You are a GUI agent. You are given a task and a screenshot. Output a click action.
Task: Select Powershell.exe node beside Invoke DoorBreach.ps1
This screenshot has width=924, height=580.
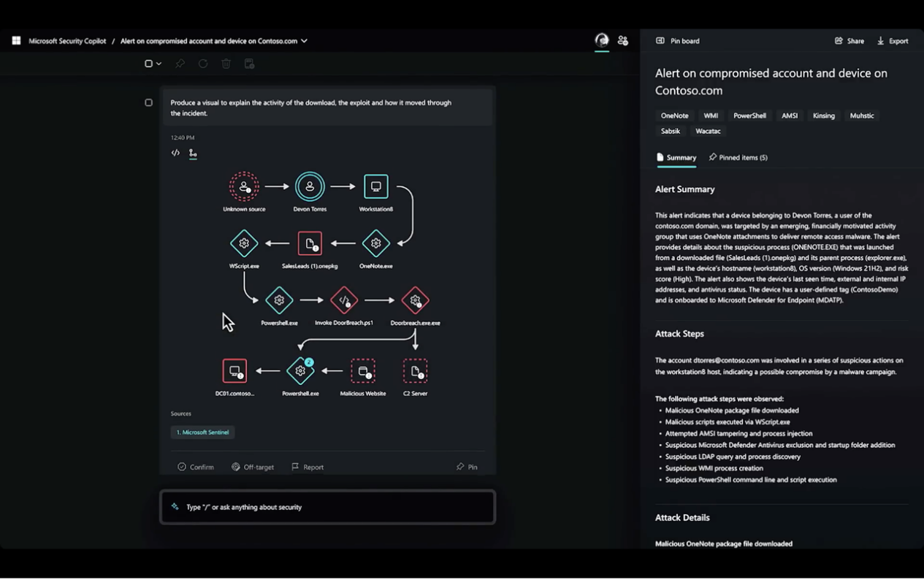pyautogui.click(x=279, y=300)
